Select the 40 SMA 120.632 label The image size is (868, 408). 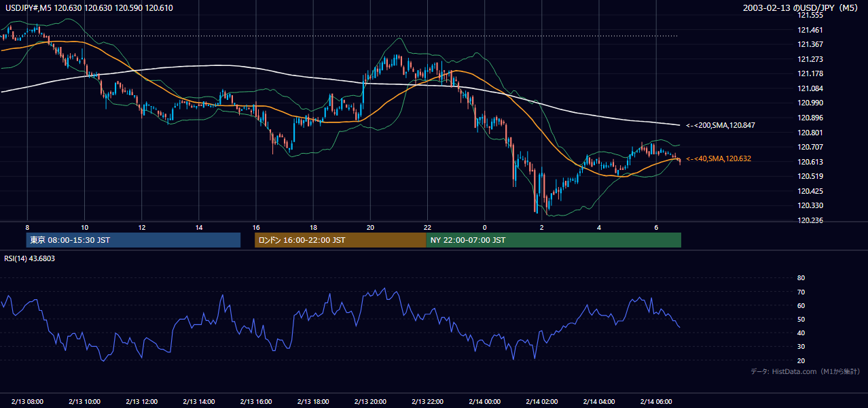719,158
